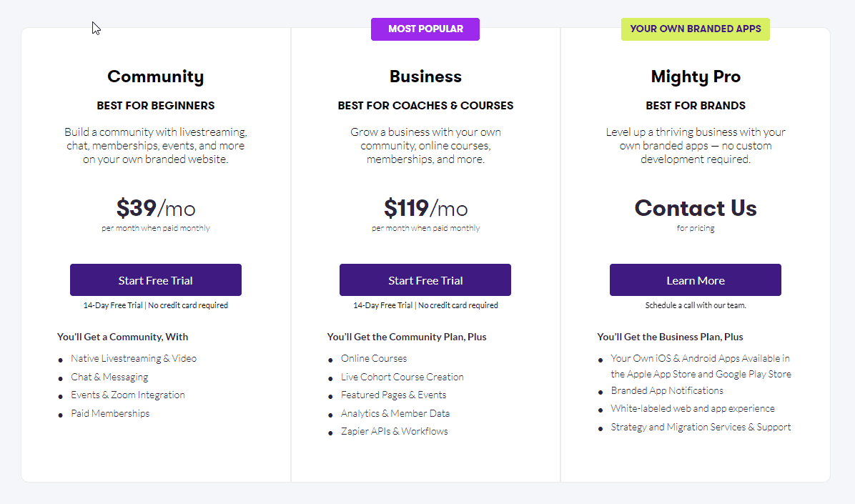This screenshot has height=504, width=855.
Task: Click the Community plan heading
Action: point(155,76)
